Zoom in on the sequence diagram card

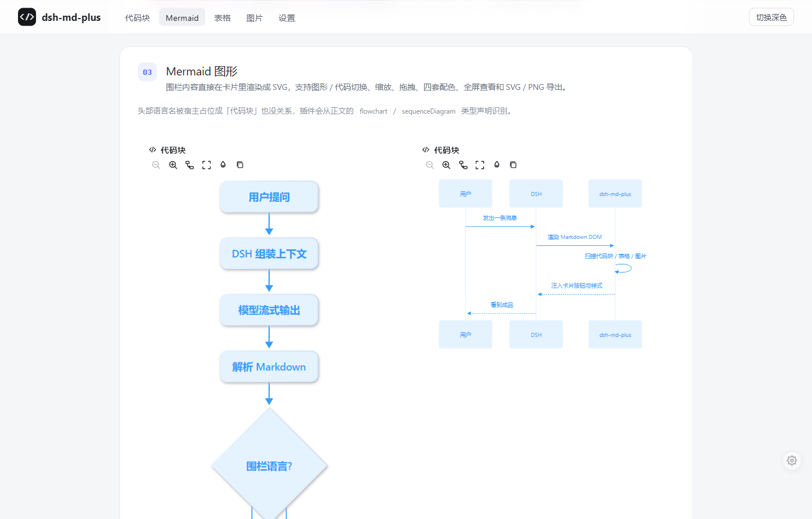tap(447, 165)
